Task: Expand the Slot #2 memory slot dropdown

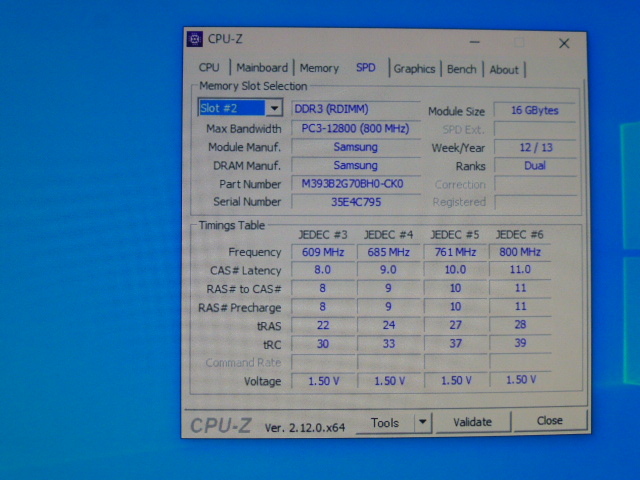Action: click(274, 108)
